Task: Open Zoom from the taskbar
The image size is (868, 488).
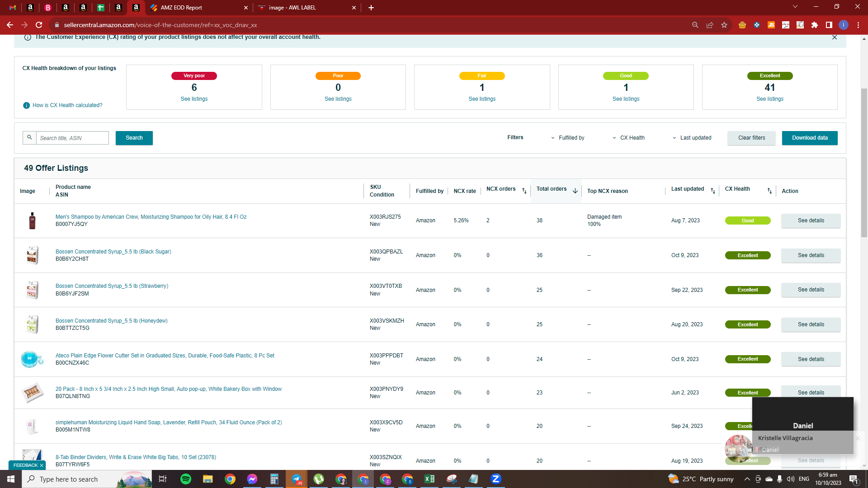Action: click(x=496, y=479)
